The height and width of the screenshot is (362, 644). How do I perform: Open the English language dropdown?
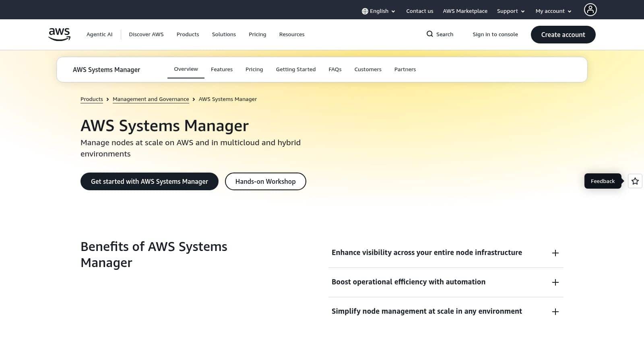pyautogui.click(x=378, y=11)
